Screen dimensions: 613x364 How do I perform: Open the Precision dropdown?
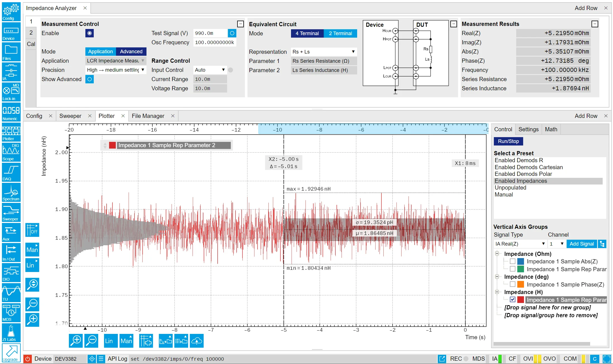(116, 70)
